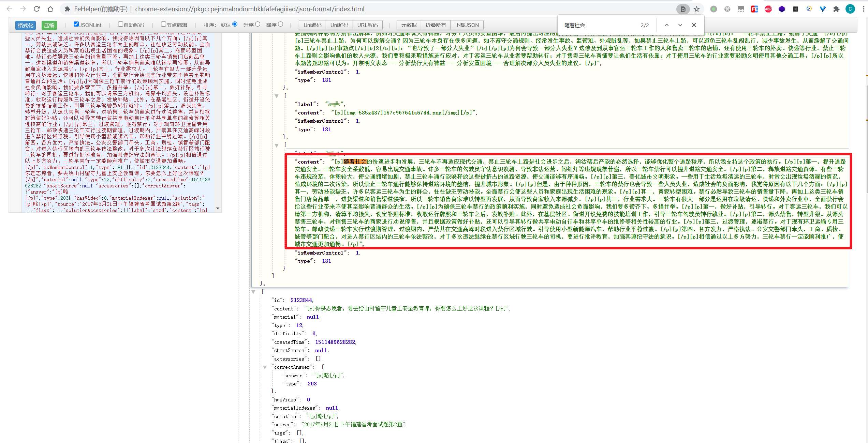This screenshot has width=868, height=443.
Task: Uncheck the JSONLint checkbox
Action: pos(76,24)
